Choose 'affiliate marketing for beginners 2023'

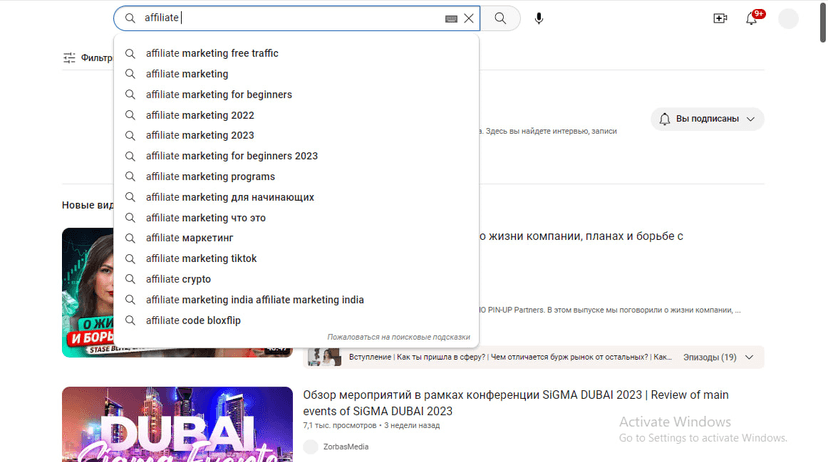pos(296,156)
